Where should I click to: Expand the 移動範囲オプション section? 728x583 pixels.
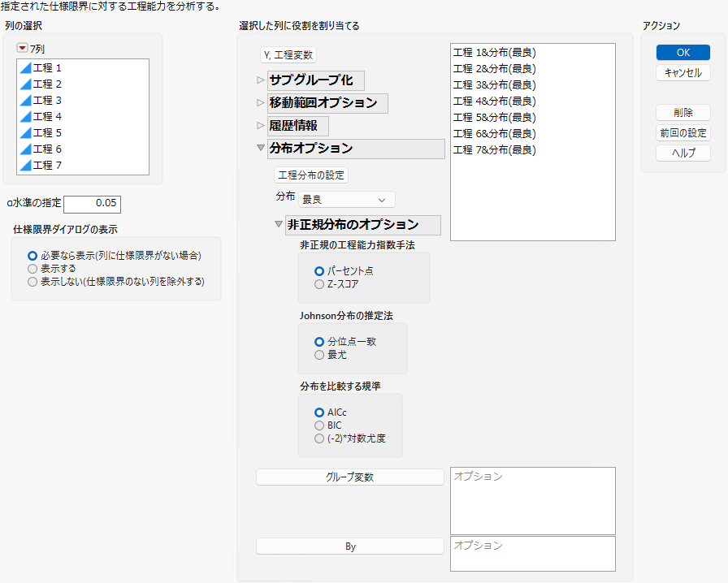point(261,102)
